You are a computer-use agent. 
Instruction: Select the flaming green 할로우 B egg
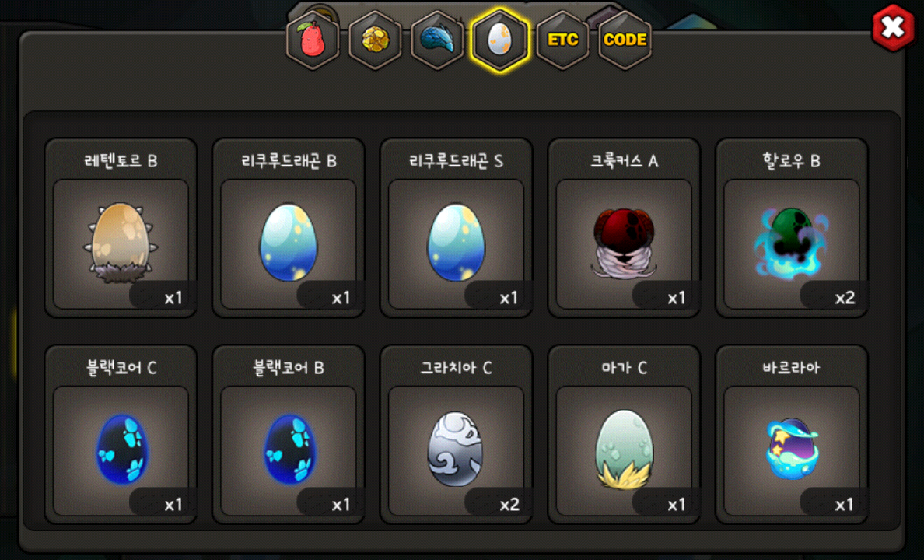[x=792, y=228]
